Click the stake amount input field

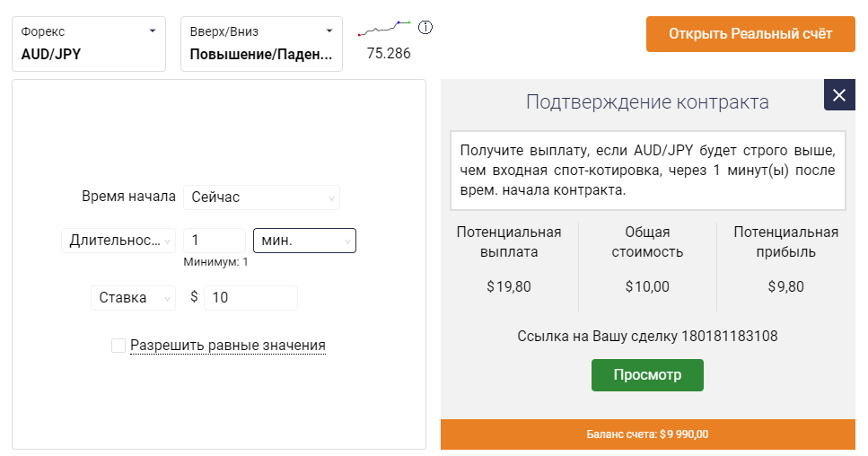(250, 298)
